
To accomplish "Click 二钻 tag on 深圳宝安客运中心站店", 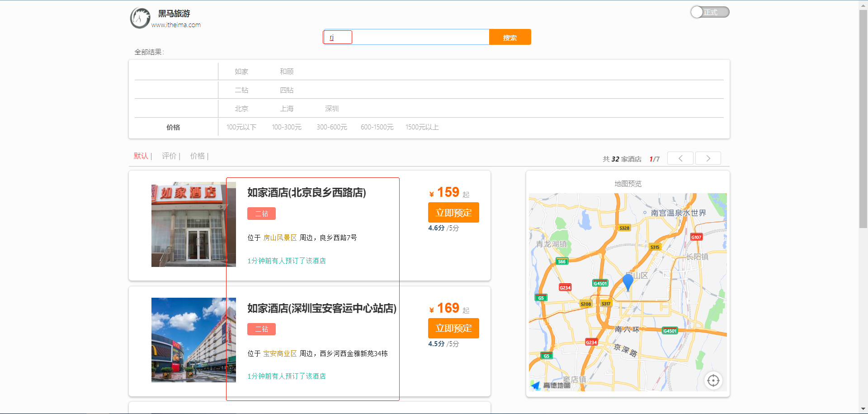I will (261, 329).
